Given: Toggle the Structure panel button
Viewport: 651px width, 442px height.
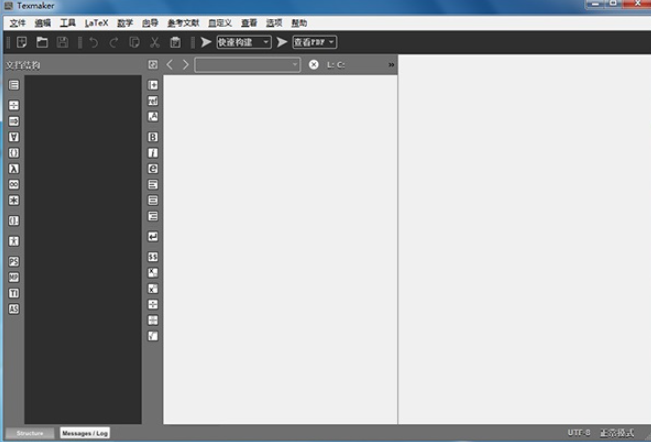Looking at the screenshot, I should pos(30,433).
